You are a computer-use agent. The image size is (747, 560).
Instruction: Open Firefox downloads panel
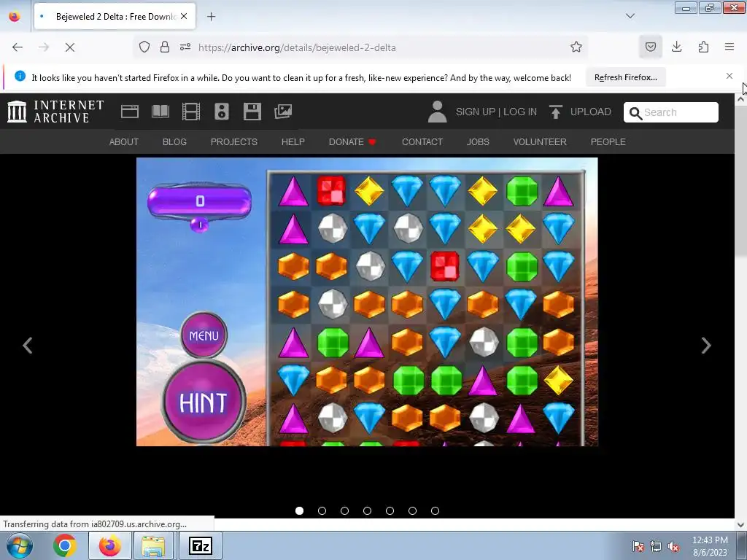676,47
